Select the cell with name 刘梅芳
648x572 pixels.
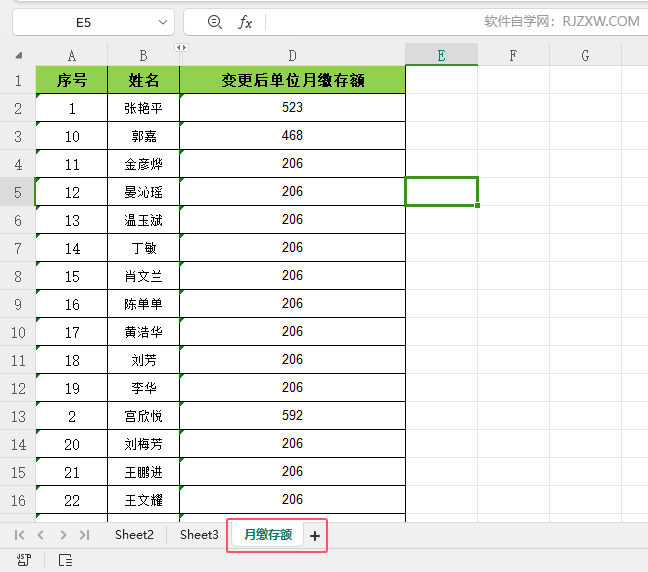143,444
